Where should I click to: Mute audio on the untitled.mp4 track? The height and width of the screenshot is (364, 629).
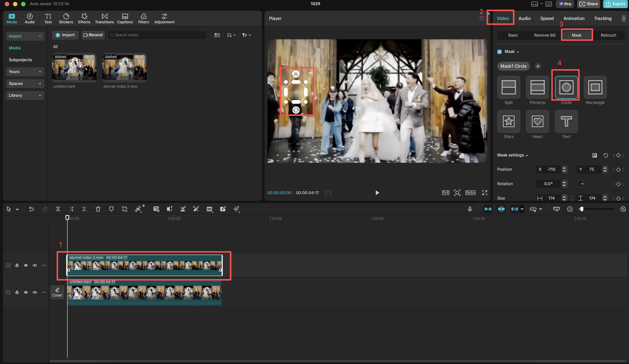pos(35,292)
